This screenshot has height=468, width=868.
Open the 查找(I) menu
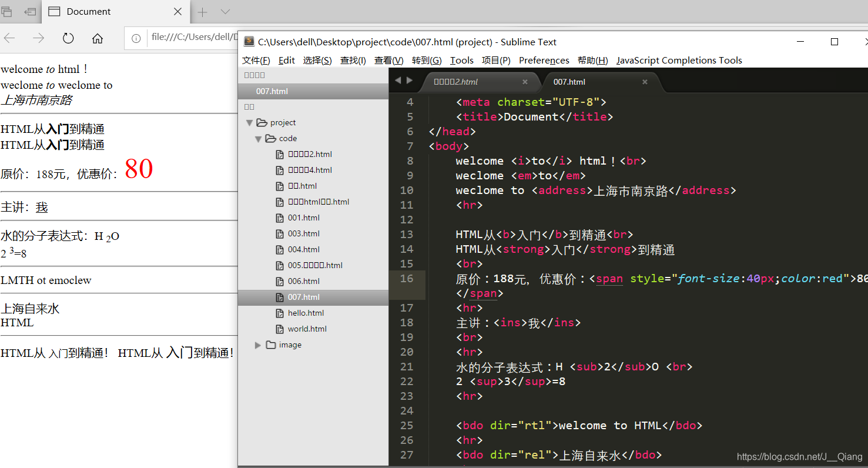click(x=353, y=61)
